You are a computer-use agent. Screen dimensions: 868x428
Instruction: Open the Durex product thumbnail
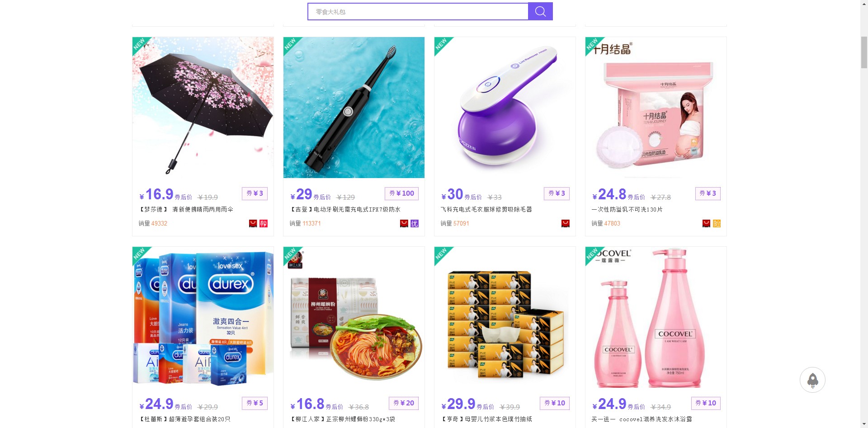click(x=203, y=317)
